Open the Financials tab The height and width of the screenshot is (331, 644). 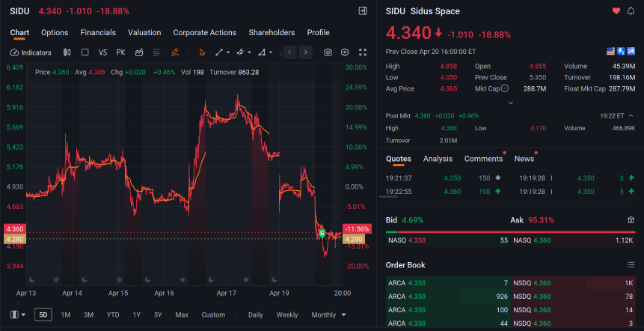pyautogui.click(x=98, y=32)
